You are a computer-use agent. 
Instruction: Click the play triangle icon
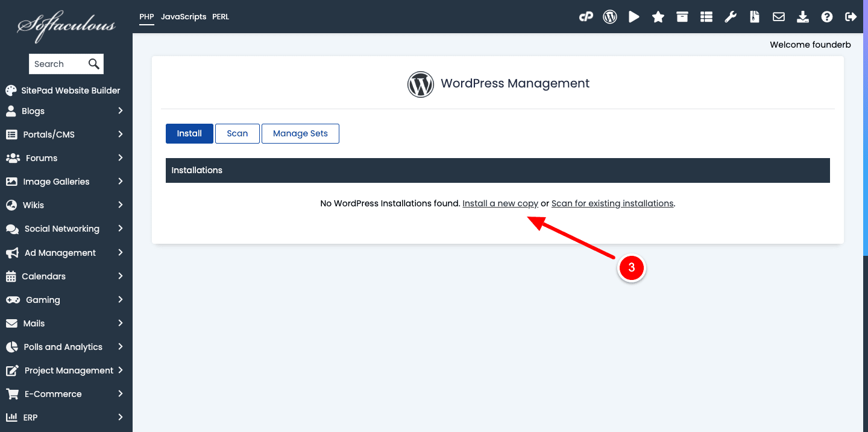click(x=634, y=17)
